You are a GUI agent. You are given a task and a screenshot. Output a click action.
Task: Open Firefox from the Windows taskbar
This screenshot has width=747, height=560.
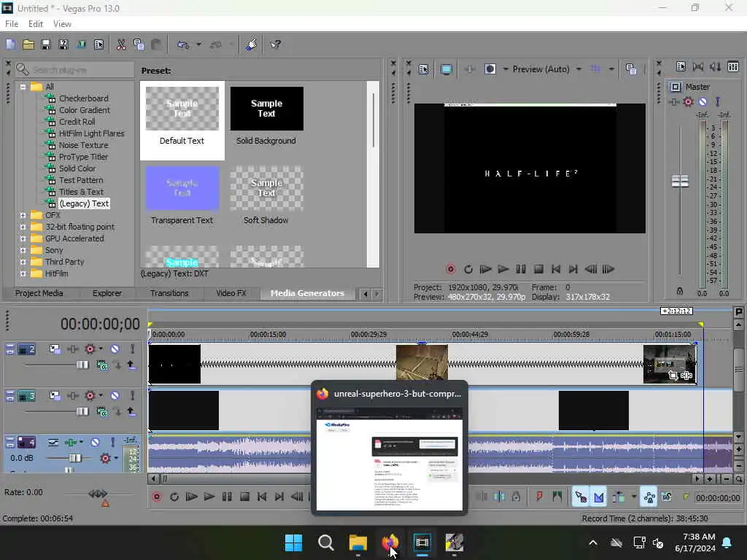coord(390,542)
